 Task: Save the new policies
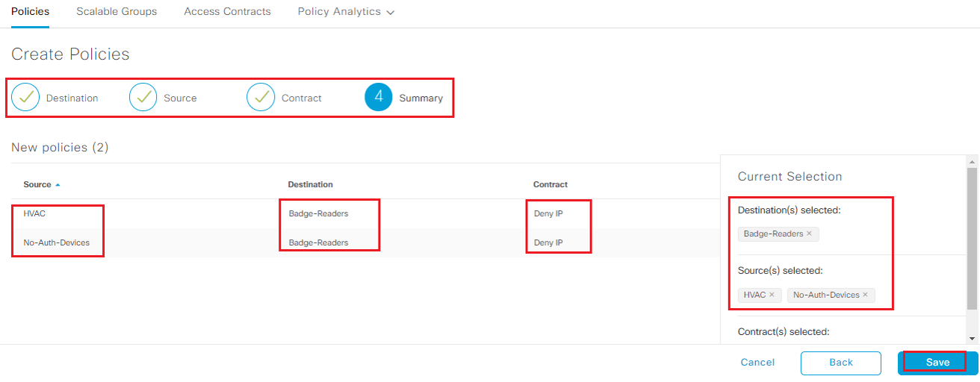pyautogui.click(x=937, y=363)
